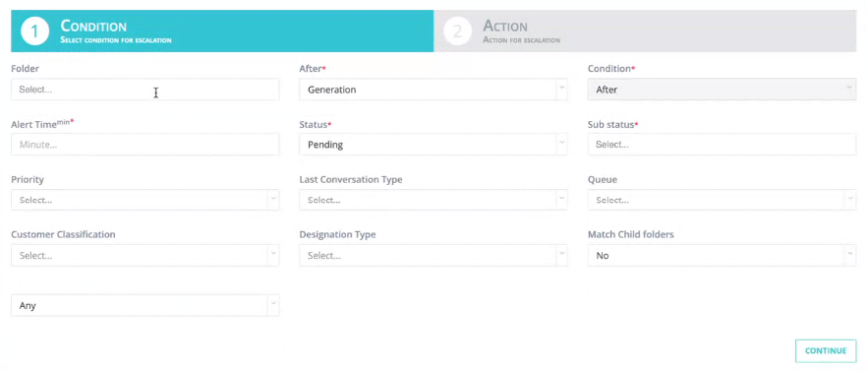This screenshot has width=868, height=371.
Task: Change Match Child folders from No
Action: click(x=722, y=255)
